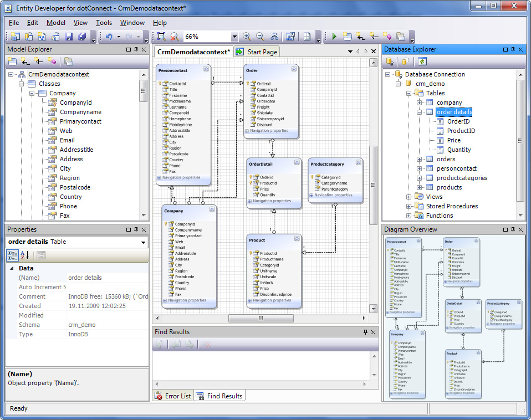The width and height of the screenshot is (531, 420).
Task: Click the add class icon in Model Explorer toolbar
Action: [12, 62]
